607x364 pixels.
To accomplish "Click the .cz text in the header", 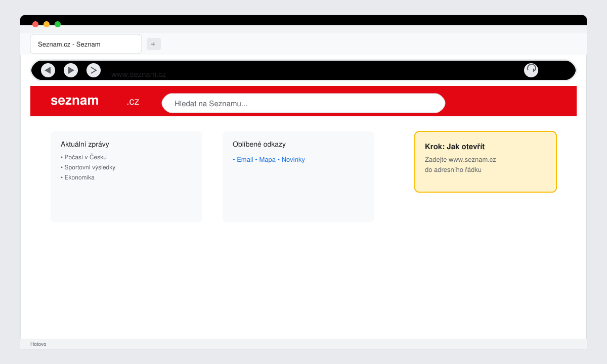I will [133, 102].
